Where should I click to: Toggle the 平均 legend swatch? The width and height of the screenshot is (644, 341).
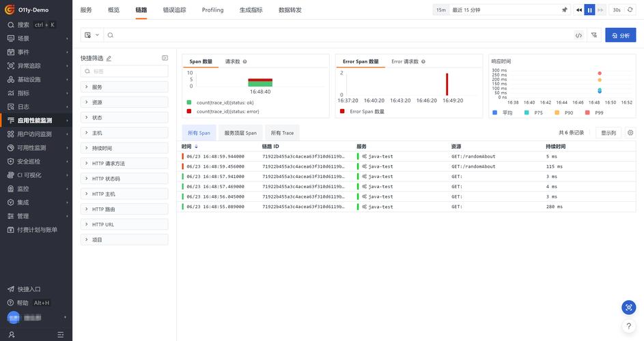coord(494,113)
